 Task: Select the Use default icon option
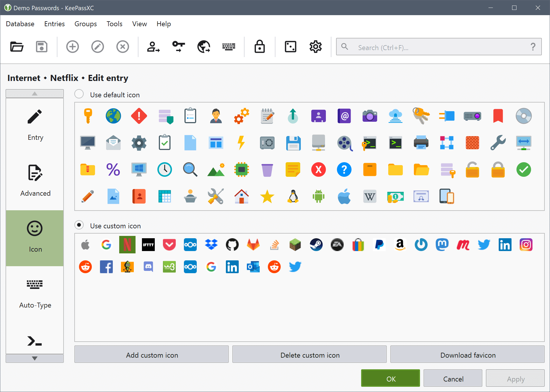pos(79,94)
